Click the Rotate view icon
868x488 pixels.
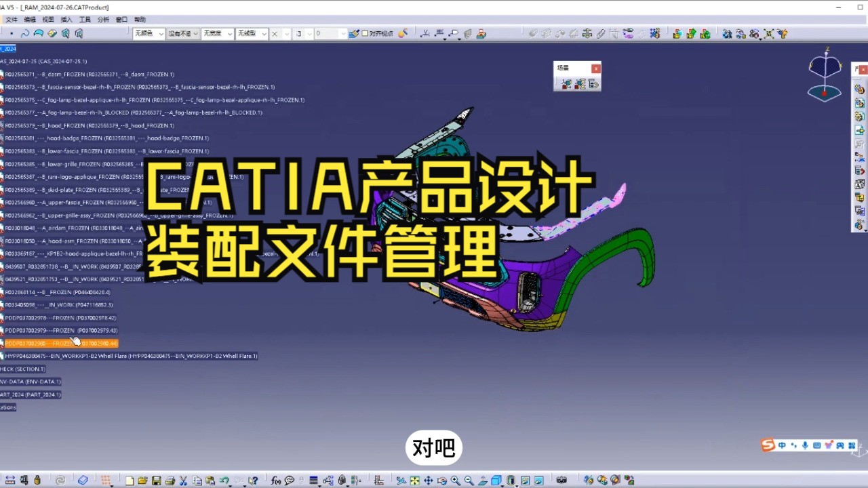442,481
